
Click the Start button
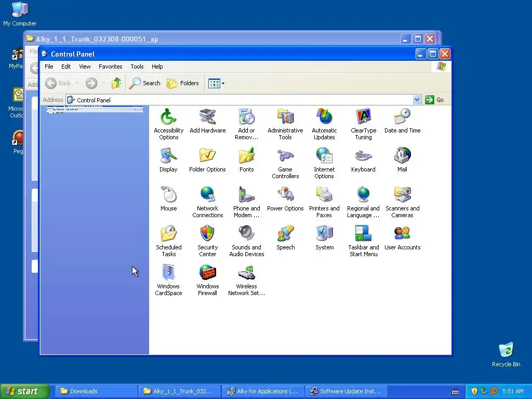pyautogui.click(x=24, y=391)
